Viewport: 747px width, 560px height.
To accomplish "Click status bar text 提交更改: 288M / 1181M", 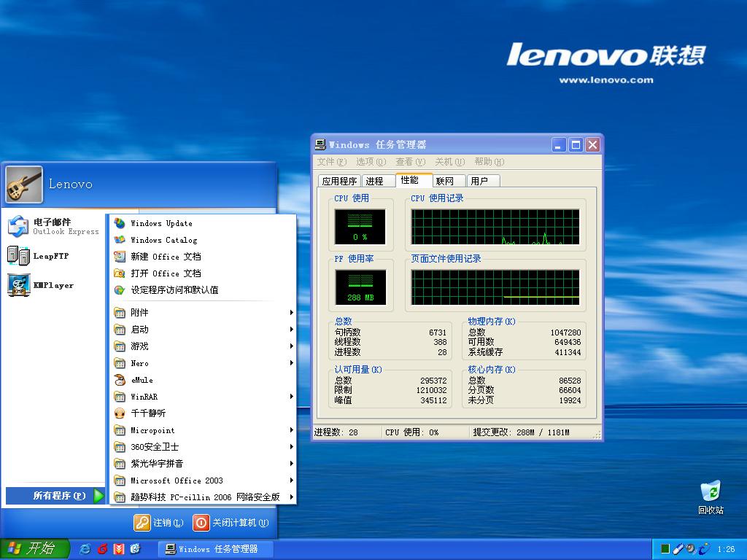I will pyautogui.click(x=521, y=432).
